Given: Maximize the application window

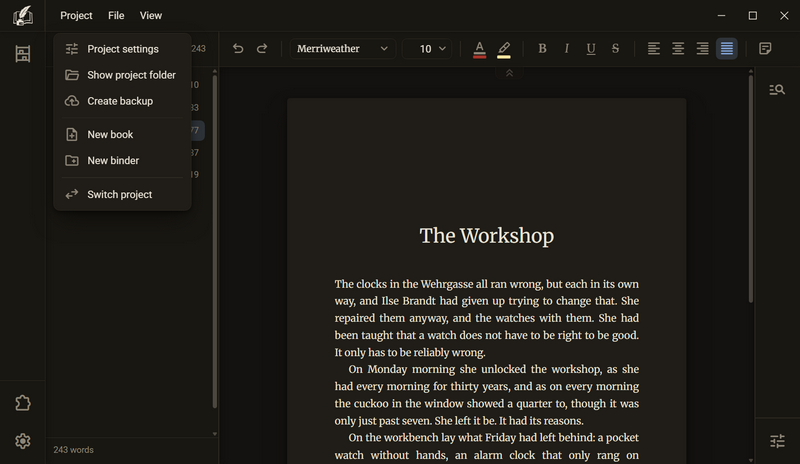Looking at the screenshot, I should [x=753, y=16].
